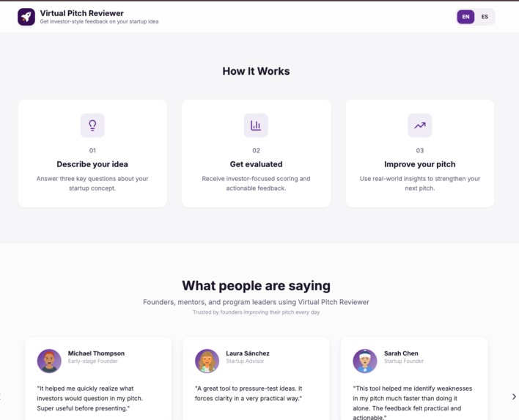
Task: Click the 'Get investor-style feedback' tagline
Action: point(99,21)
